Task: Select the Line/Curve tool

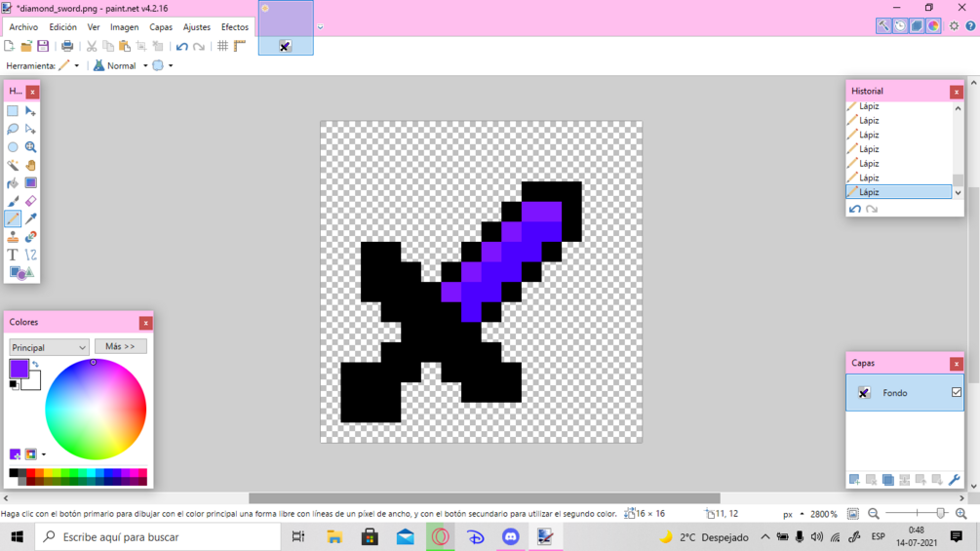Action: coord(30,255)
